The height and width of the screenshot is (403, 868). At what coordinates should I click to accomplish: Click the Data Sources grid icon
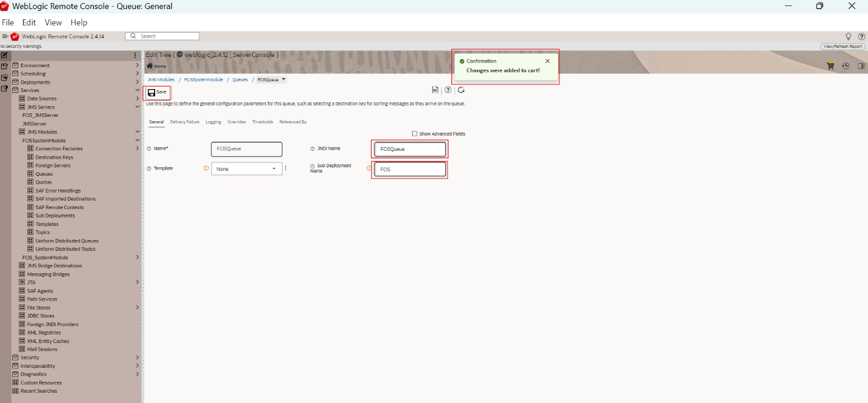tap(22, 99)
